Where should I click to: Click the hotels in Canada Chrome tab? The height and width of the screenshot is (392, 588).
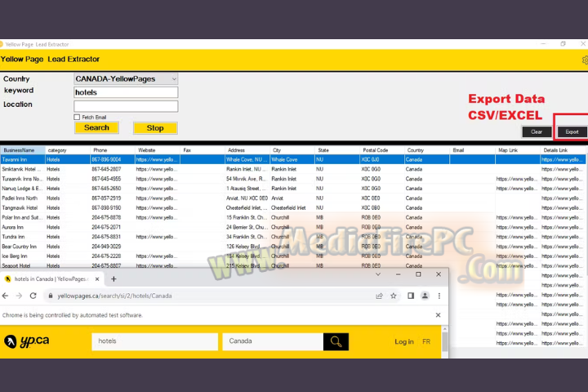click(x=51, y=279)
